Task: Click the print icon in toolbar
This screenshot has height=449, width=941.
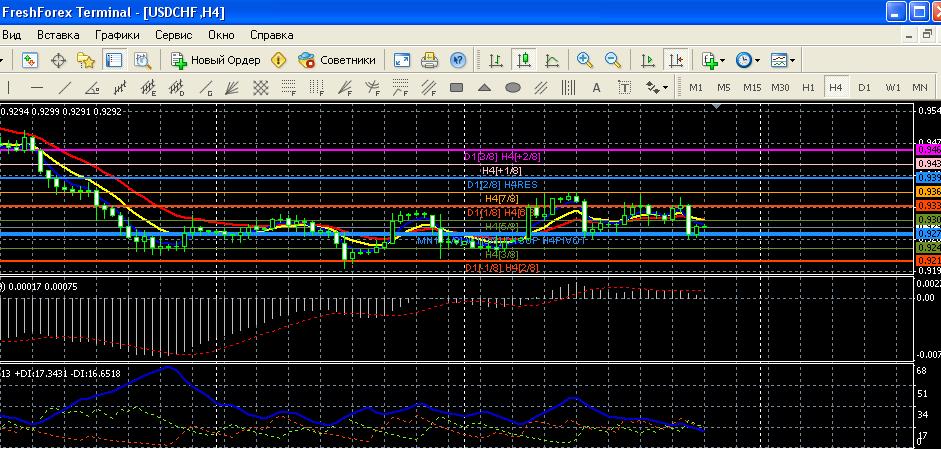Action: pos(430,61)
